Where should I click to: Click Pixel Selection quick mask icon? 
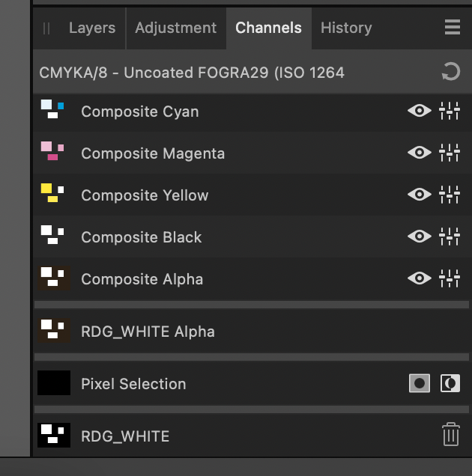[420, 383]
